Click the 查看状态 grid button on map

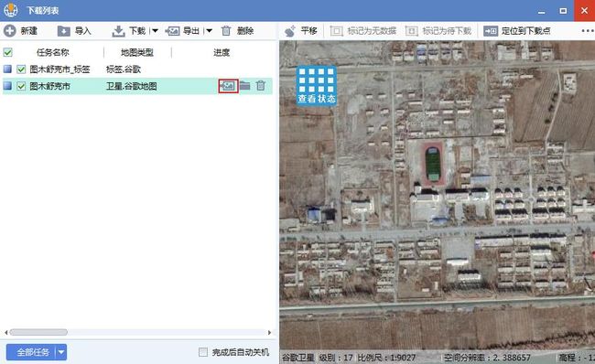tap(317, 86)
